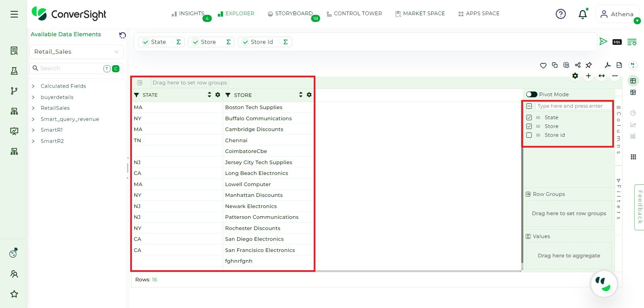Pin the result with the pin icon
The height and width of the screenshot is (308, 644).
coord(589,65)
